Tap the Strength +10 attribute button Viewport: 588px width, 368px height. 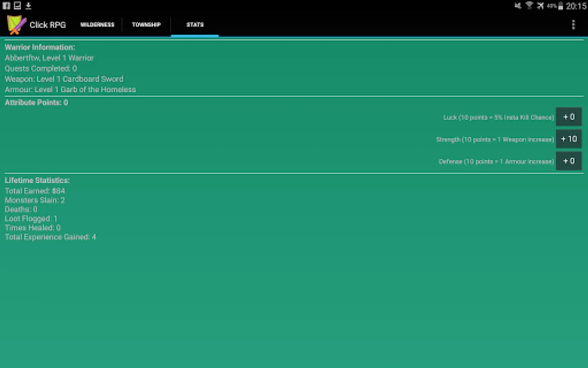[x=569, y=139]
